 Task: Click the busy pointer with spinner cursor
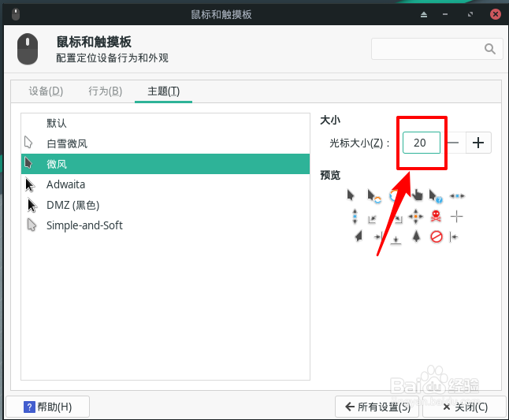tap(374, 196)
